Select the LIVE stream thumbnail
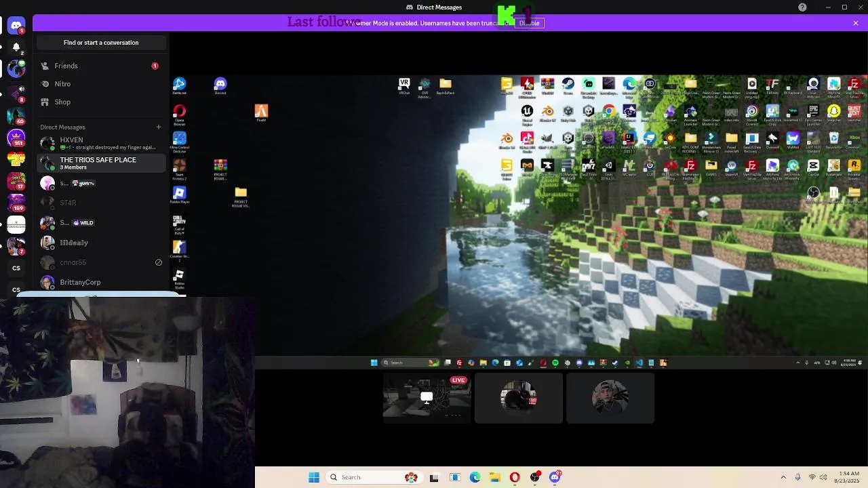Viewport: 868px width, 488px height. coord(427,398)
